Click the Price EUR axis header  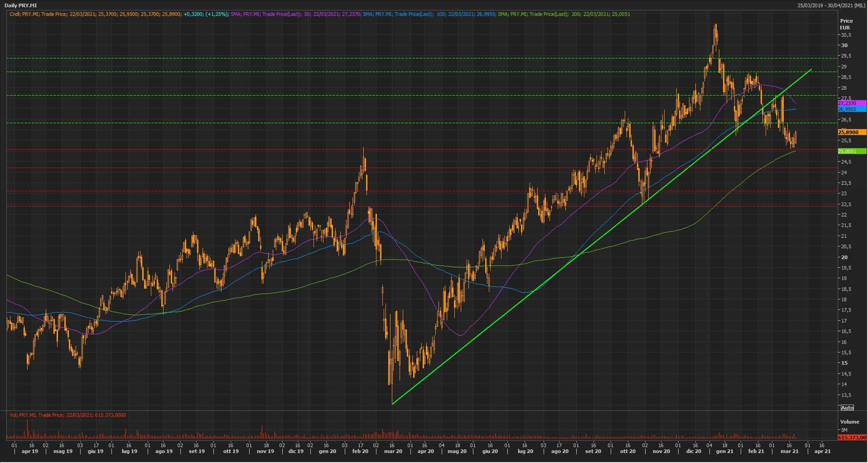(846, 24)
